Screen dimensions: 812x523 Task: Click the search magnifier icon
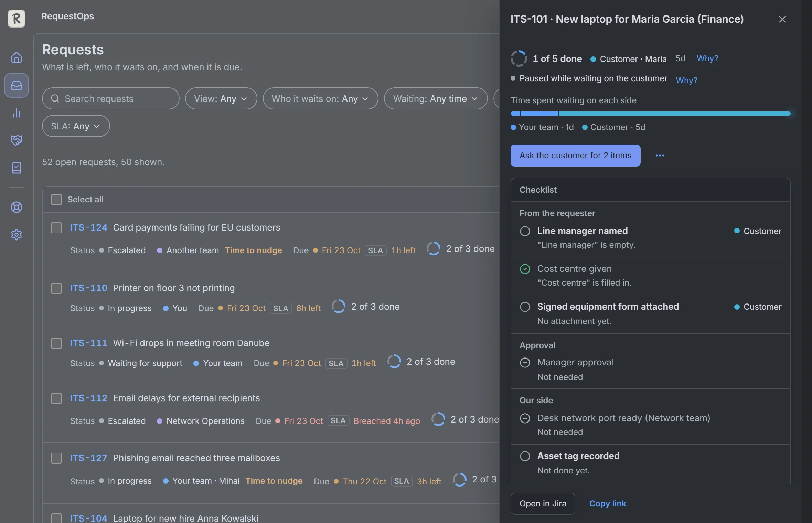point(55,98)
